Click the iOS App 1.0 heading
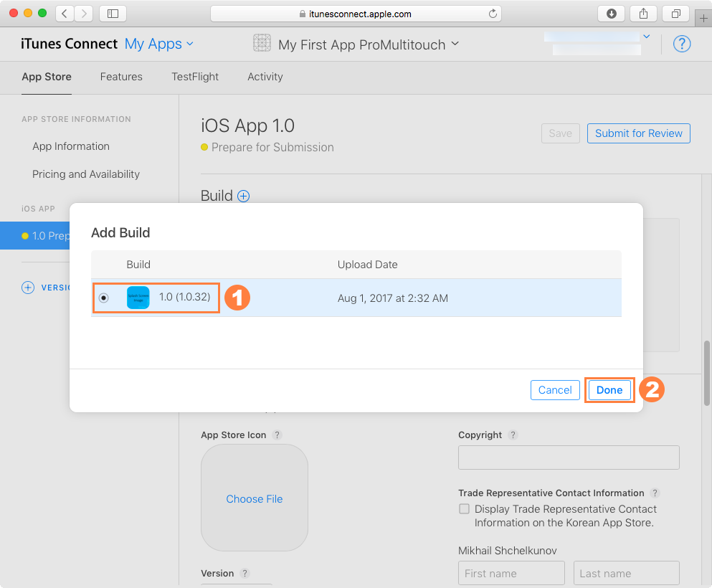Screen dimensions: 712x588 pos(248,125)
